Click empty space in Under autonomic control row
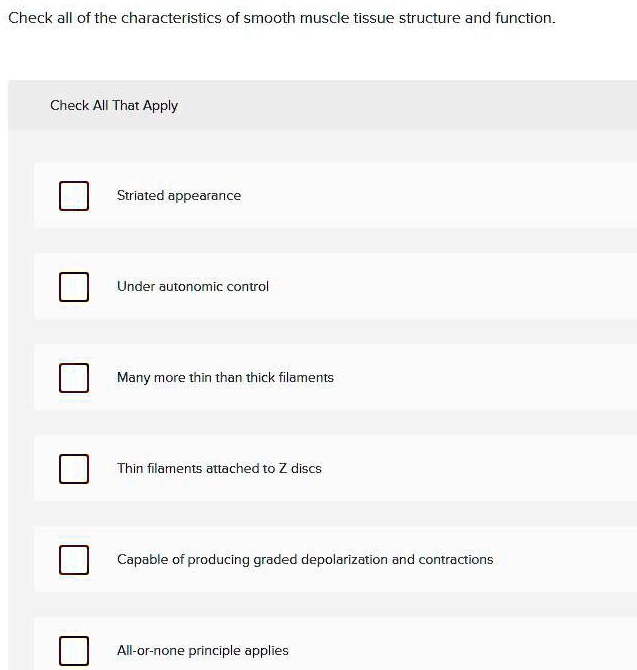This screenshot has height=670, width=637. [450, 287]
